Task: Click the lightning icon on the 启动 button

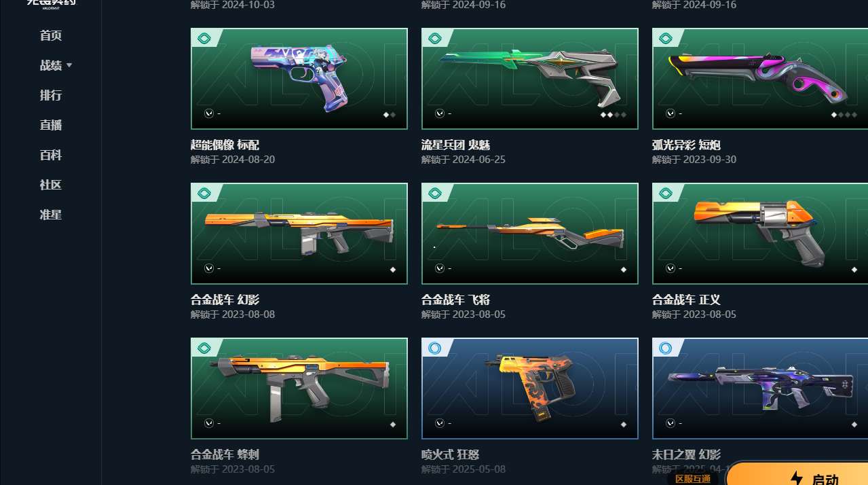Action: pyautogui.click(x=796, y=479)
